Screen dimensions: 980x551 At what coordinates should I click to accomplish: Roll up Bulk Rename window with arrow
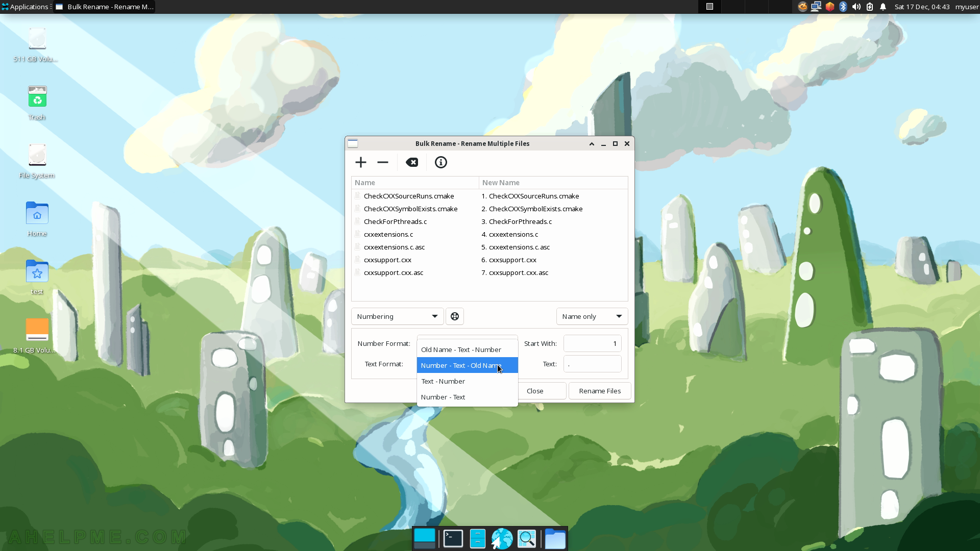(x=592, y=144)
